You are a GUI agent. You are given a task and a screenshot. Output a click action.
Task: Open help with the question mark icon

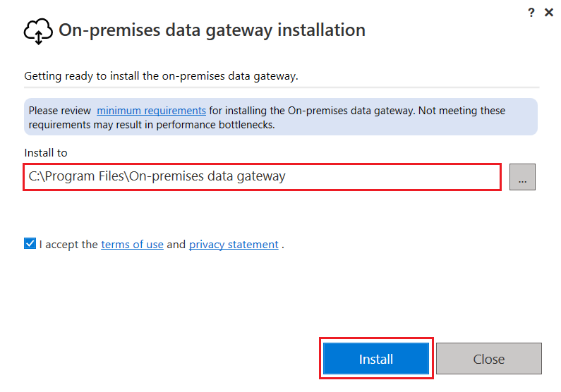click(531, 13)
